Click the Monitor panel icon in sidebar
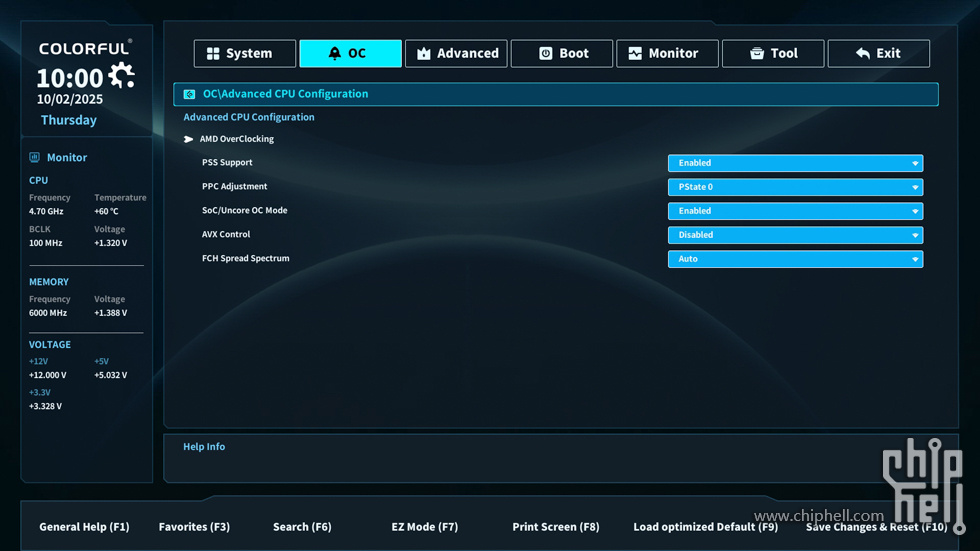This screenshot has width=980, height=551. coord(35,157)
